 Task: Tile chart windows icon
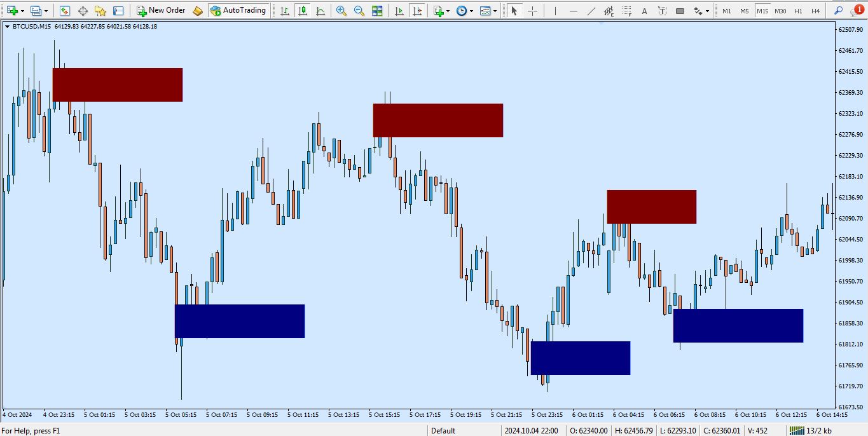(377, 11)
